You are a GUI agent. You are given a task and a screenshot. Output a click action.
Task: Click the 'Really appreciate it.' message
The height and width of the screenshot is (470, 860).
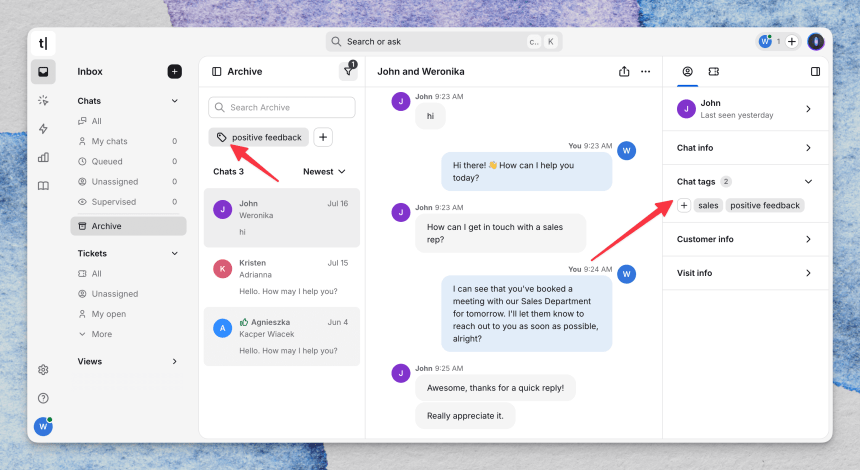[465, 416]
